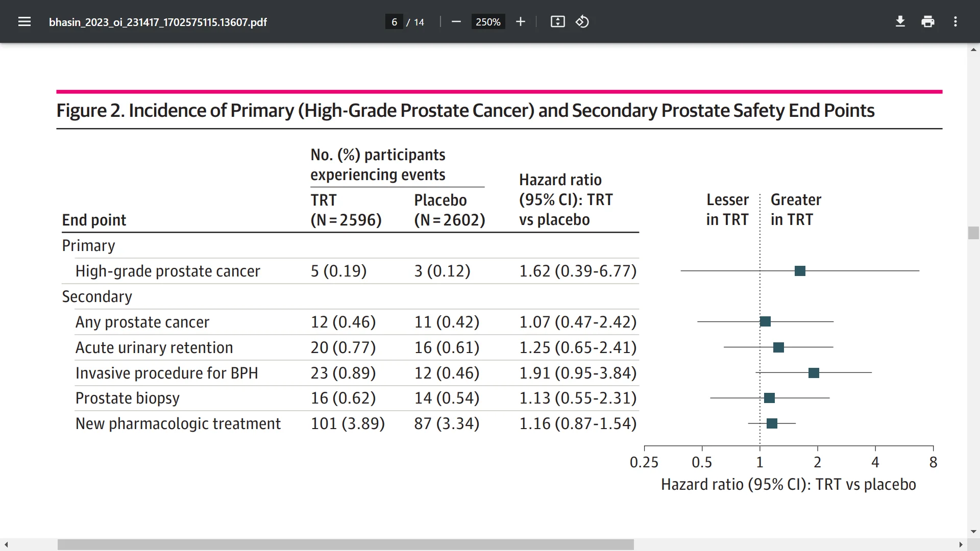Image resolution: width=980 pixels, height=551 pixels.
Task: Expand more options via the overflow menu
Action: pyautogui.click(x=955, y=21)
